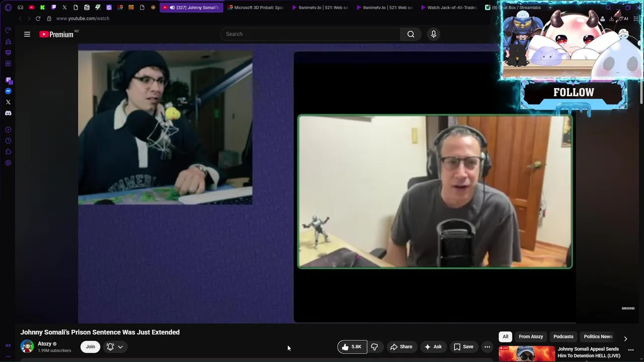Select the All filter chip
Viewport: 644px width, 362px height.
pyautogui.click(x=505, y=336)
